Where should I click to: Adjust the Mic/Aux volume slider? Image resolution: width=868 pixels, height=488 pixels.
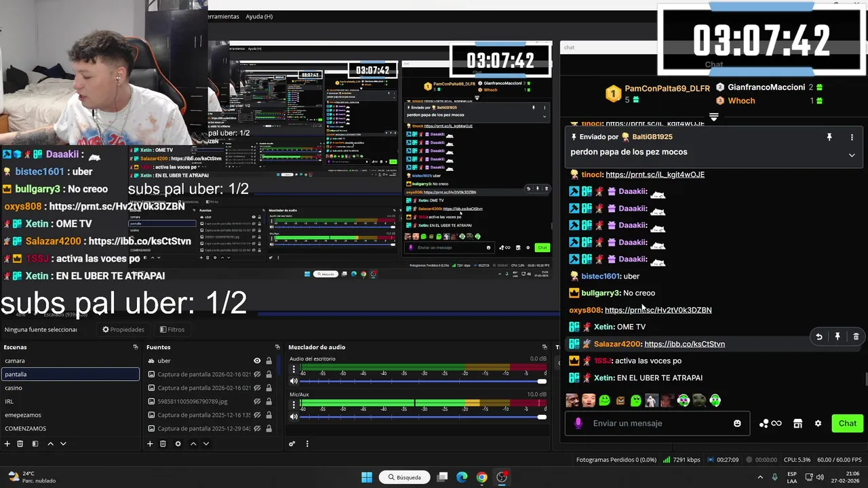click(x=423, y=416)
